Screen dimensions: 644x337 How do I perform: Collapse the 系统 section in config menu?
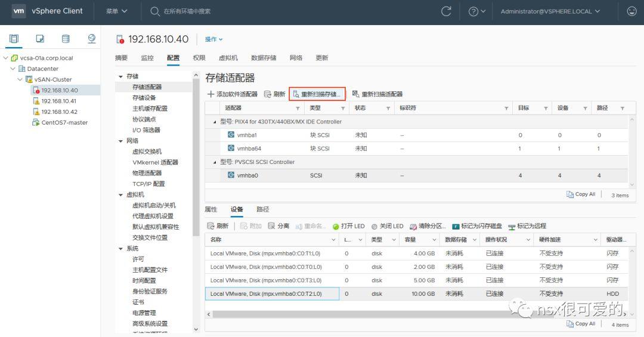pyautogui.click(x=120, y=249)
